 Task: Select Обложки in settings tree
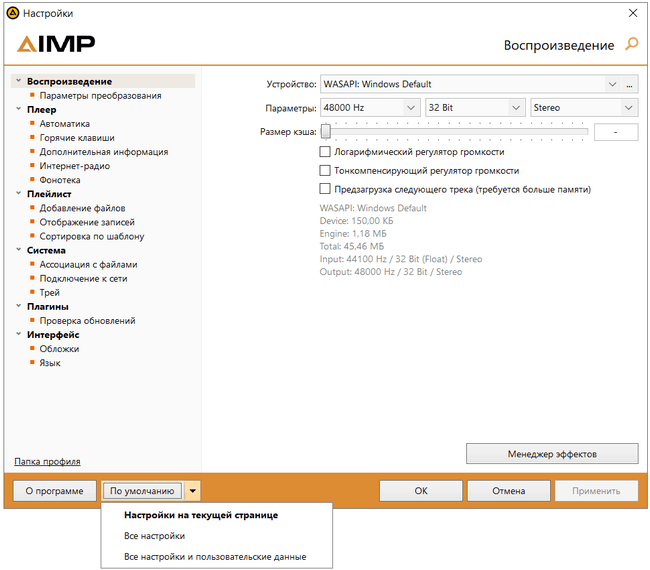(x=59, y=349)
